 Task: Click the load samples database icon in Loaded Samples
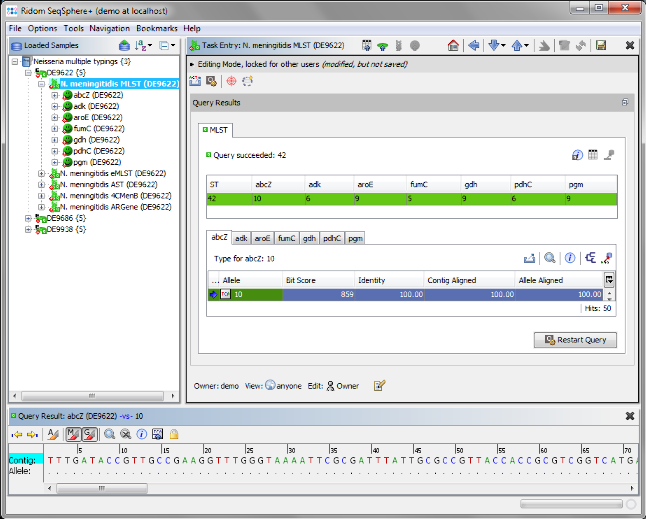[x=124, y=45]
